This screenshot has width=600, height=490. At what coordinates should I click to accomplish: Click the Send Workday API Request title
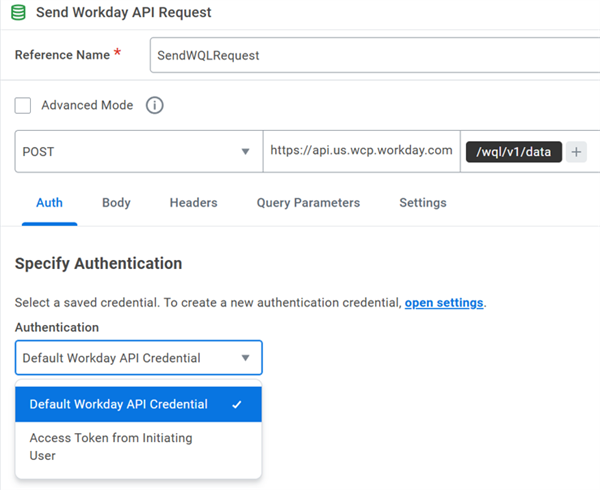124,12
